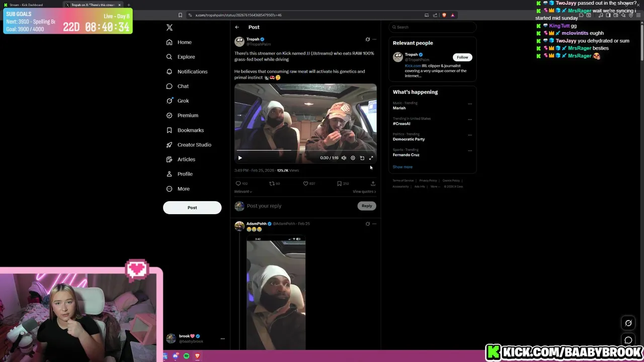Open Articles from the sidebar
This screenshot has height=362, width=644.
coord(181,159)
